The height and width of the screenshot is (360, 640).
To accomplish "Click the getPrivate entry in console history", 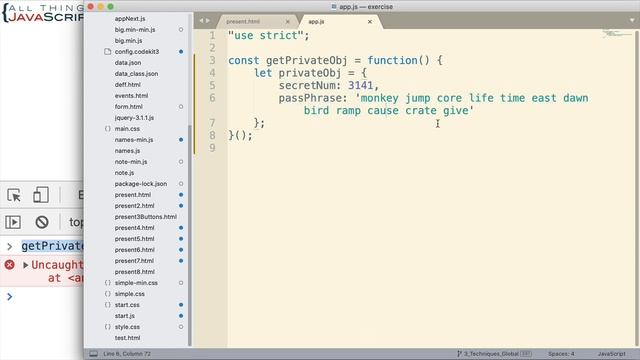I will pyautogui.click(x=52, y=246).
